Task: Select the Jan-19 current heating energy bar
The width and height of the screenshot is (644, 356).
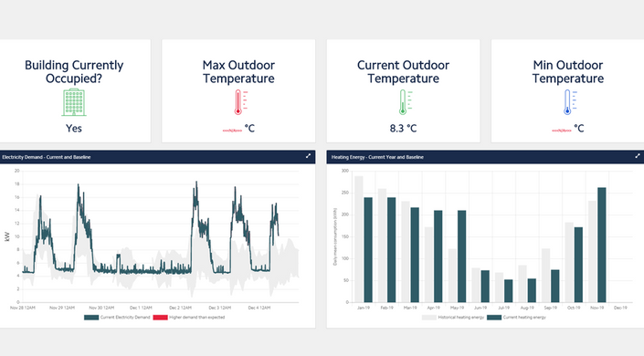Action: tap(368, 250)
